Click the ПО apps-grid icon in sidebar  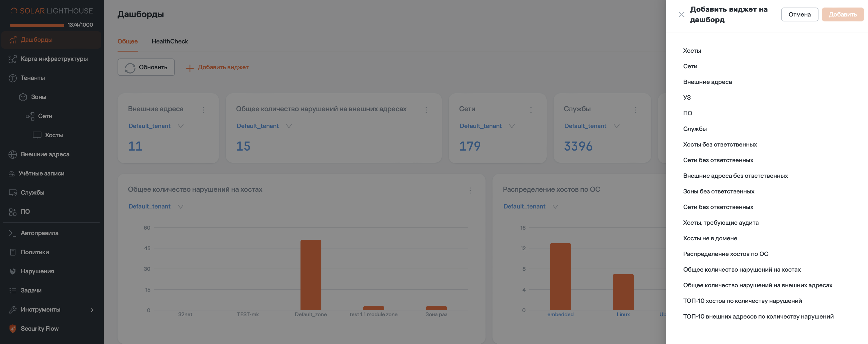(13, 212)
